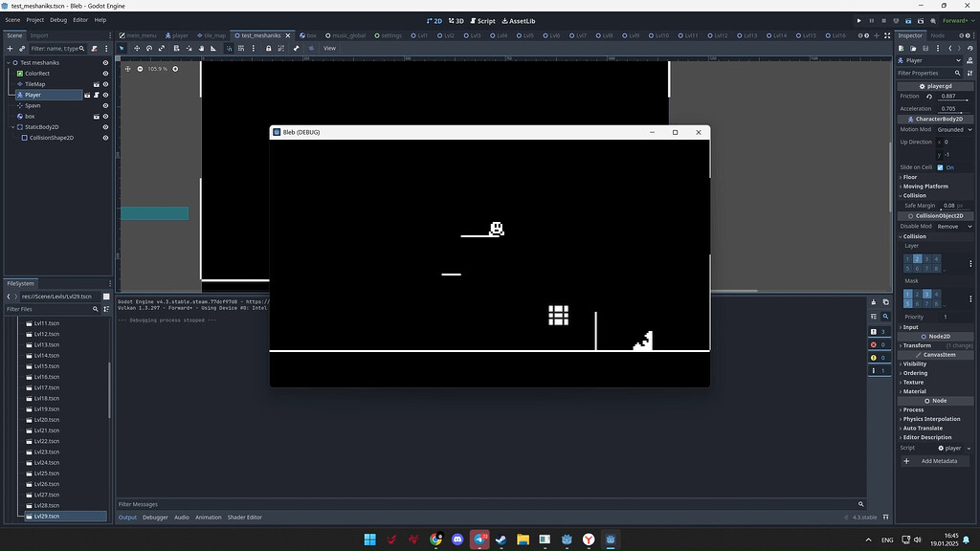Toggle Slide on Ceiling checkbox
The width and height of the screenshot is (980, 551).
tap(940, 167)
